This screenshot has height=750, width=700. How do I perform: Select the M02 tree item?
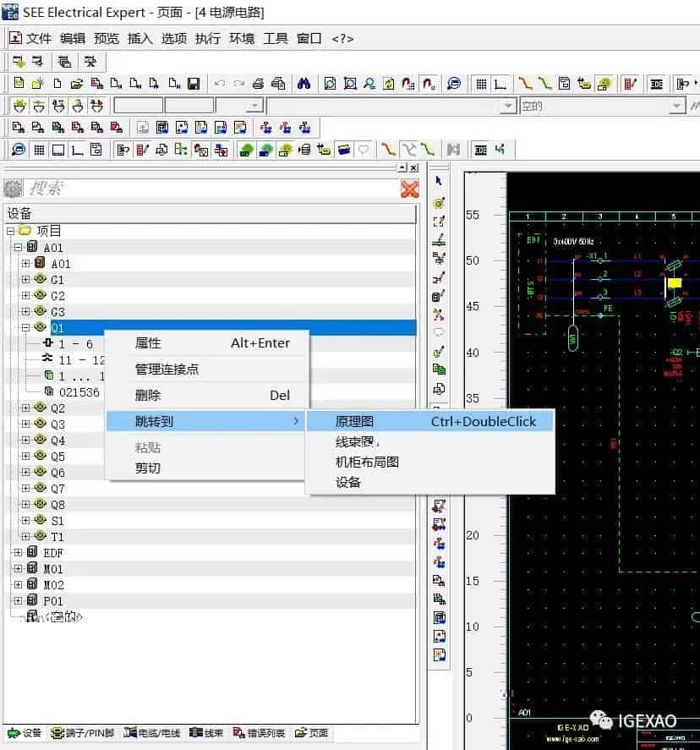tap(53, 585)
